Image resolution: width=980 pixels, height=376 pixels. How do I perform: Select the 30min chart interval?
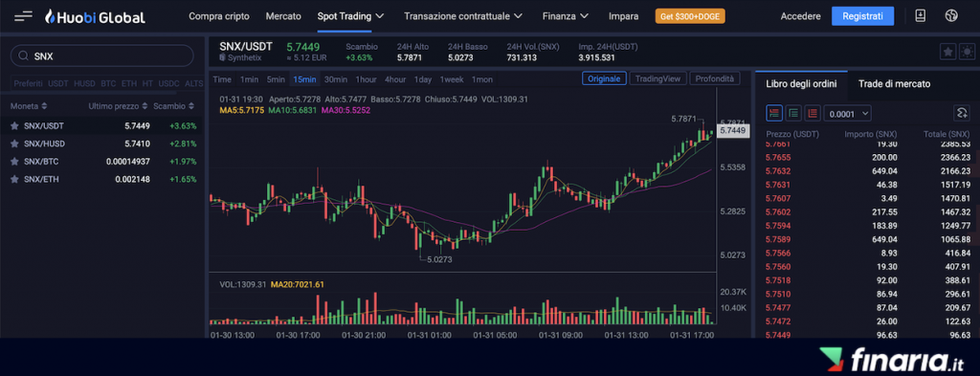[336, 79]
